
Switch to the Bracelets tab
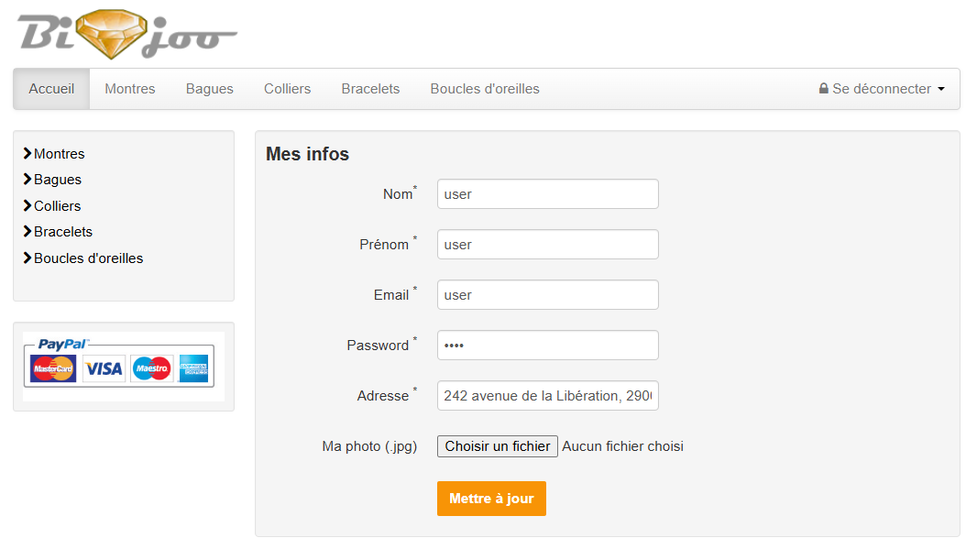pyautogui.click(x=370, y=88)
